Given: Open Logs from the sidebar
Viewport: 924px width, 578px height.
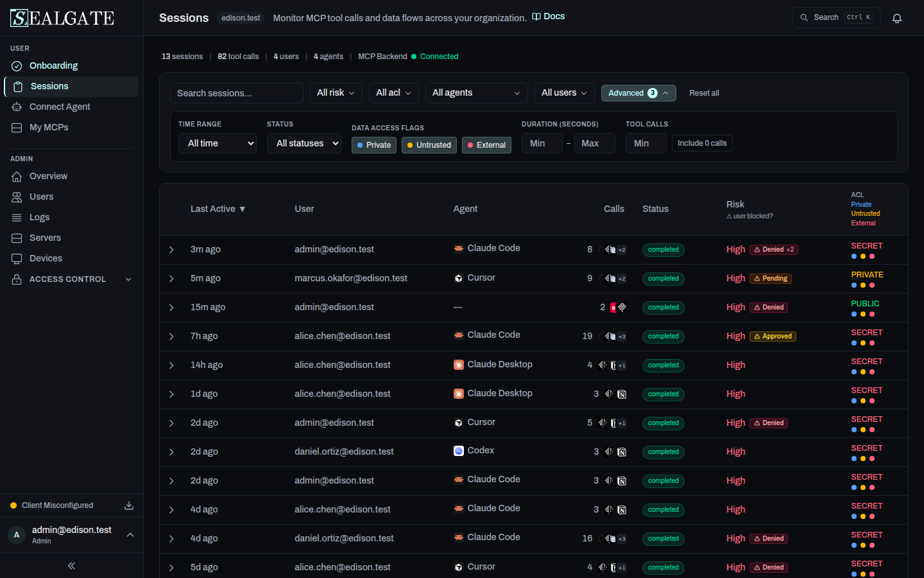Looking at the screenshot, I should click(39, 217).
